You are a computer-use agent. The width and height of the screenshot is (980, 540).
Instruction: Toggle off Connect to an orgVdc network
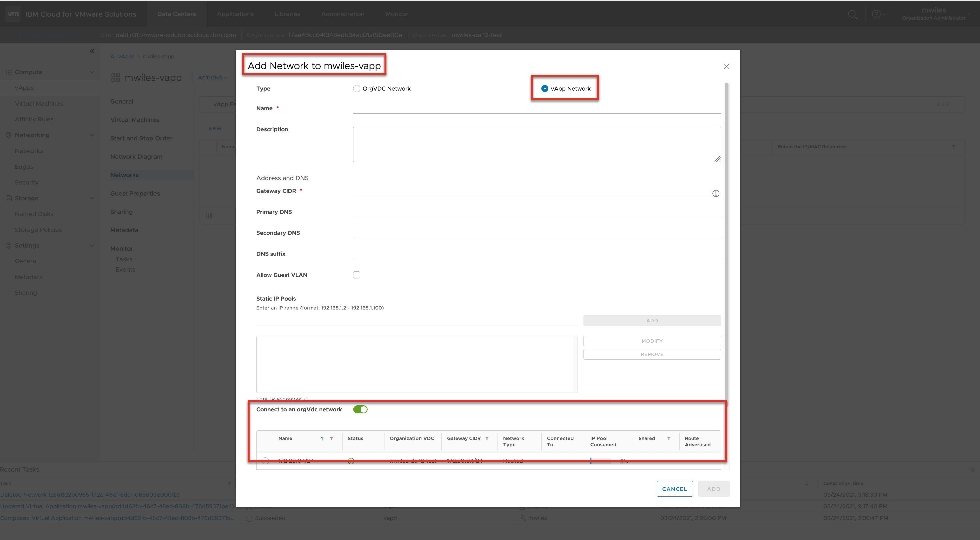tap(360, 409)
